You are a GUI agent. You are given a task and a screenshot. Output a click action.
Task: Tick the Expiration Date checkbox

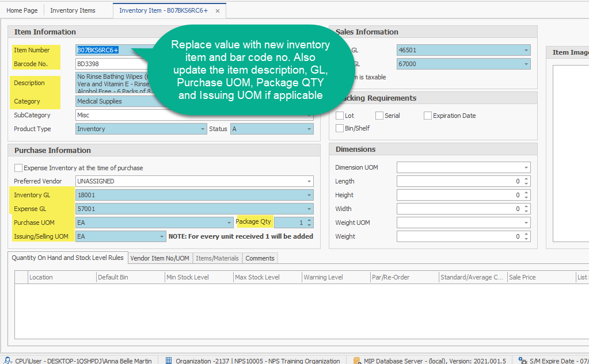point(428,116)
